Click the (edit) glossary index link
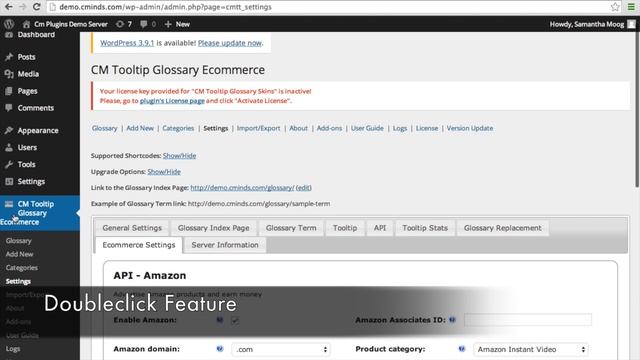The image size is (640, 360). pyautogui.click(x=304, y=188)
